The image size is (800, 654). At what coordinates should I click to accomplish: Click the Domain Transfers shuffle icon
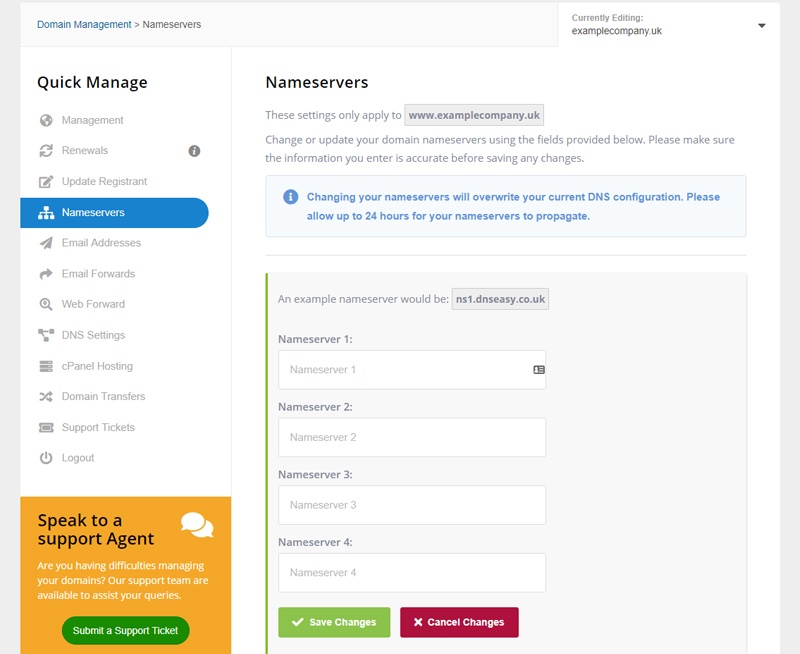click(x=46, y=397)
